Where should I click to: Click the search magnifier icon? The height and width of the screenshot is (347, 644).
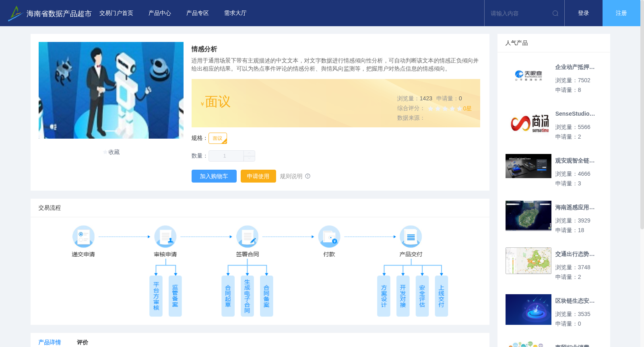tap(555, 13)
